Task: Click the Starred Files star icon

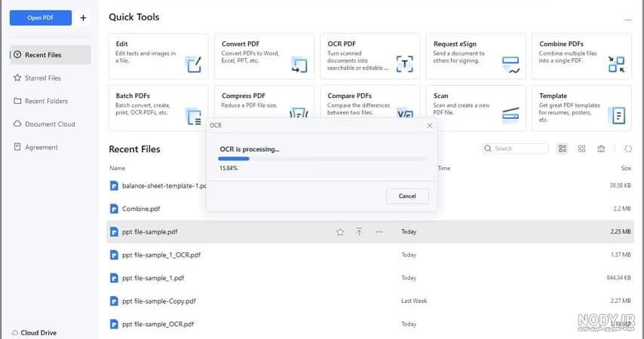Action: pyautogui.click(x=17, y=78)
